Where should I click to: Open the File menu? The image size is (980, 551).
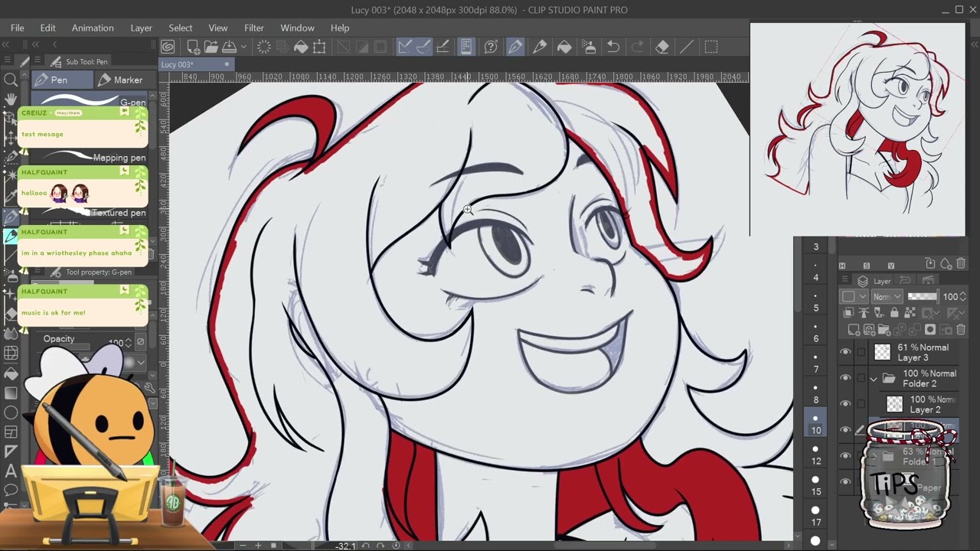click(17, 28)
